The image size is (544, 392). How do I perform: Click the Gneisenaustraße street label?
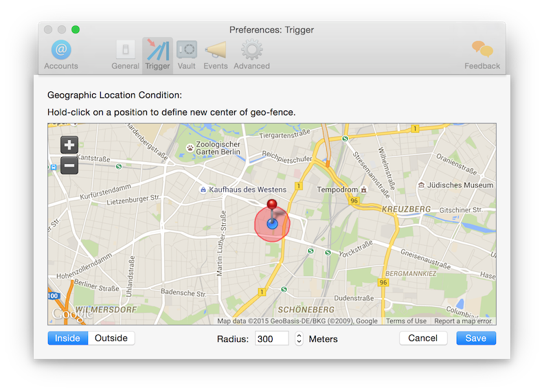[425, 259]
